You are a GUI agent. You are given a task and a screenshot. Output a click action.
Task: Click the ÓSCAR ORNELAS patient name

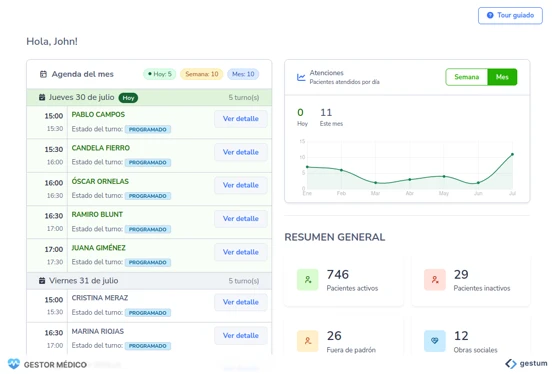100,181
